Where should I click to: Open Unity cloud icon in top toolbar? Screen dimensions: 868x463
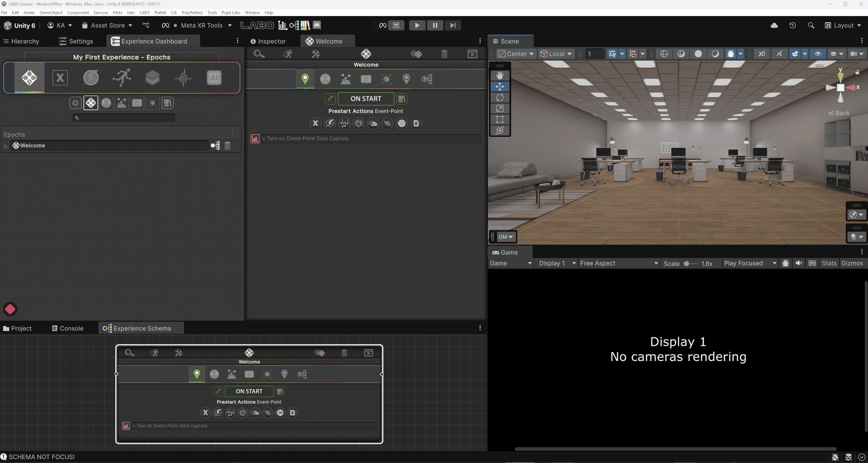click(774, 25)
